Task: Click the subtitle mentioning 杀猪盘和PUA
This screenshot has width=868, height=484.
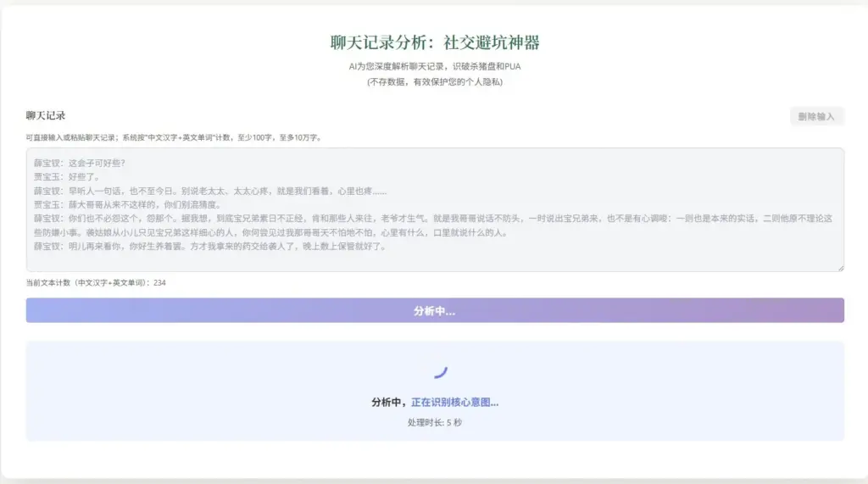Action: [435, 66]
